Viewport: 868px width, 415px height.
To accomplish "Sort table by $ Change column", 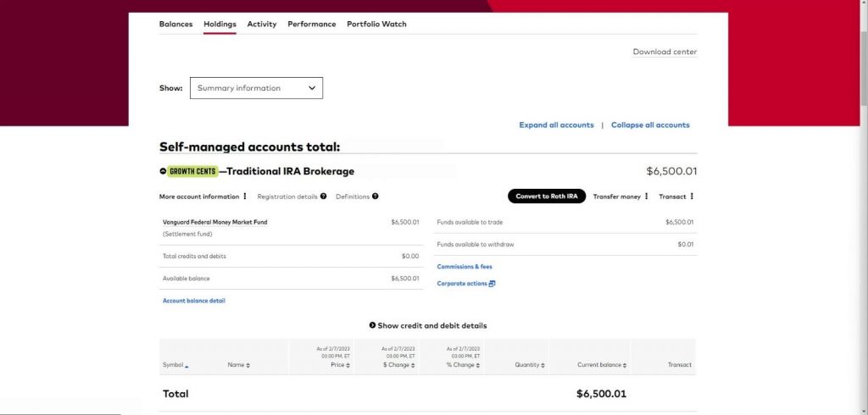I will (399, 365).
